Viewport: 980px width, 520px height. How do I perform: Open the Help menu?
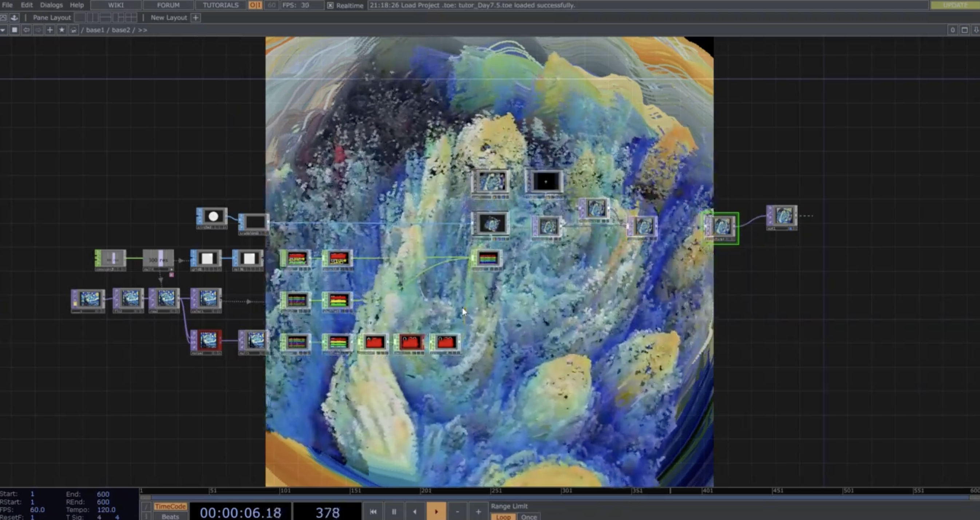pyautogui.click(x=77, y=5)
